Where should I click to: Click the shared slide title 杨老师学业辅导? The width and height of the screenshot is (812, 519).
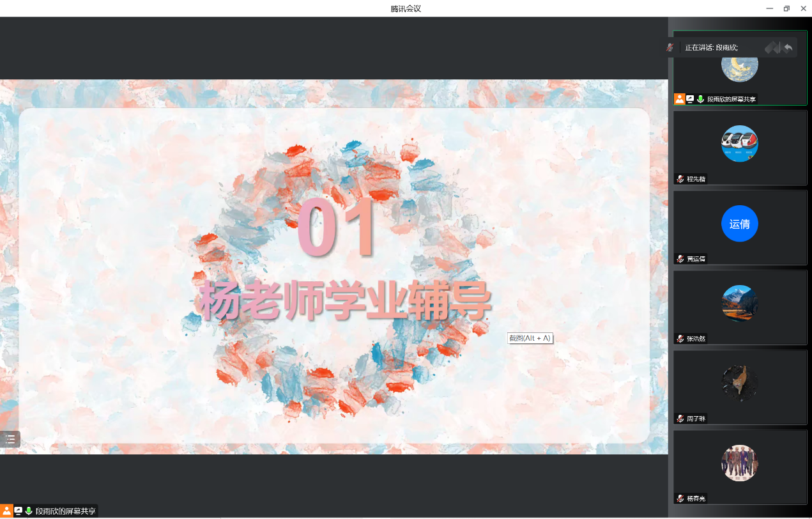tap(345, 299)
